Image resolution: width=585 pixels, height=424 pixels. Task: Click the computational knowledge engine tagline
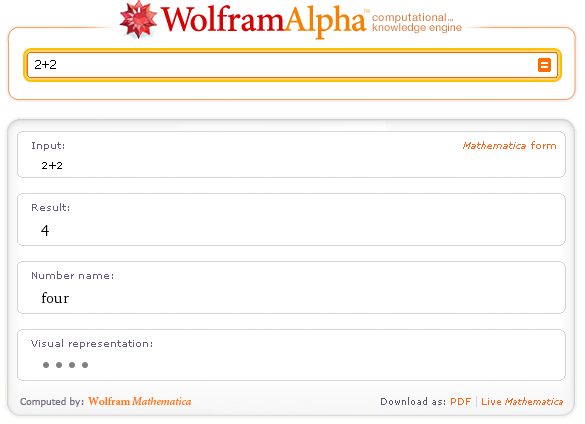coord(417,22)
